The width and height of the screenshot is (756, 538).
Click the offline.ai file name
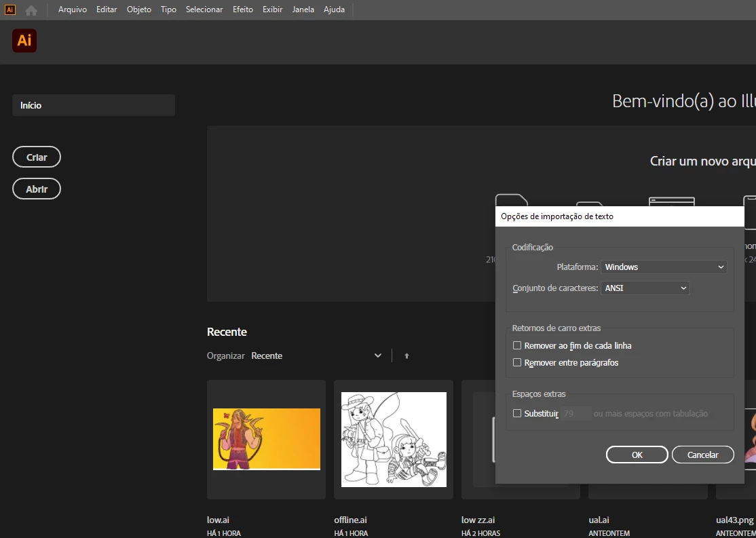coord(351,520)
